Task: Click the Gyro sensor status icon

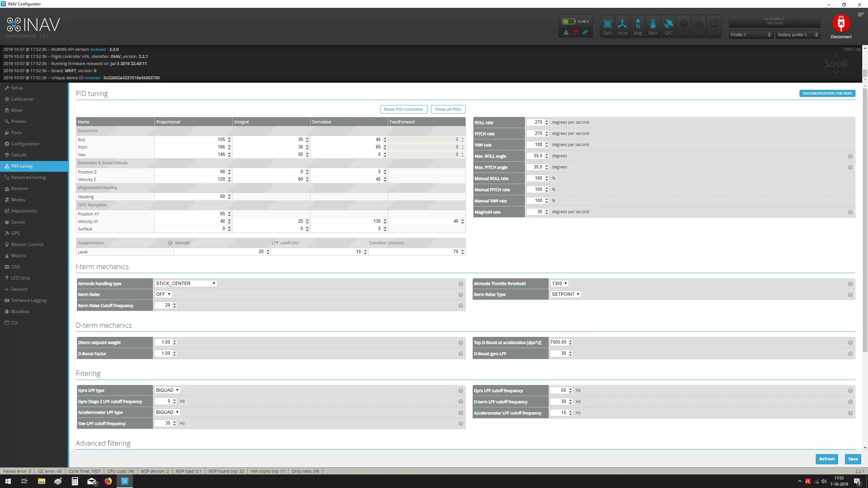Action: coord(607,24)
